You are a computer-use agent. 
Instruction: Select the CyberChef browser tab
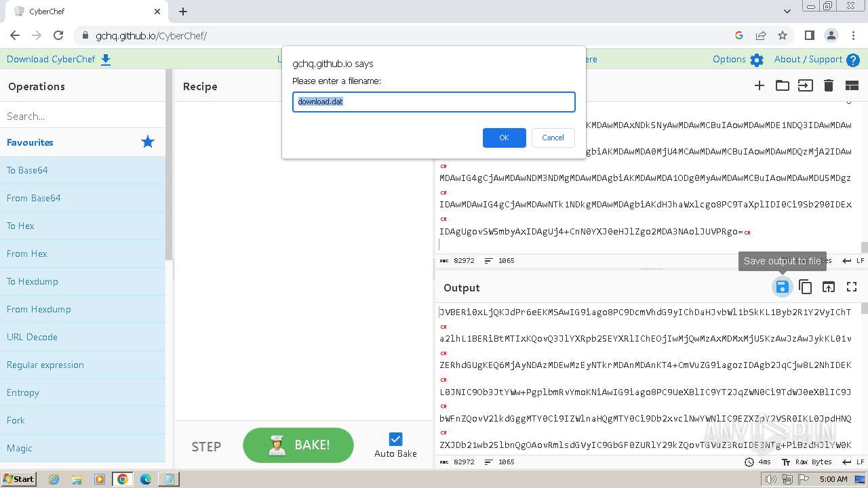(87, 12)
